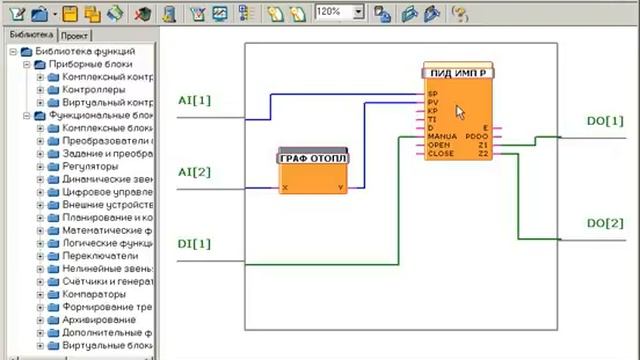The height and width of the screenshot is (360, 640).
Task: Expand the Регуляторы node
Action: pos(40,167)
